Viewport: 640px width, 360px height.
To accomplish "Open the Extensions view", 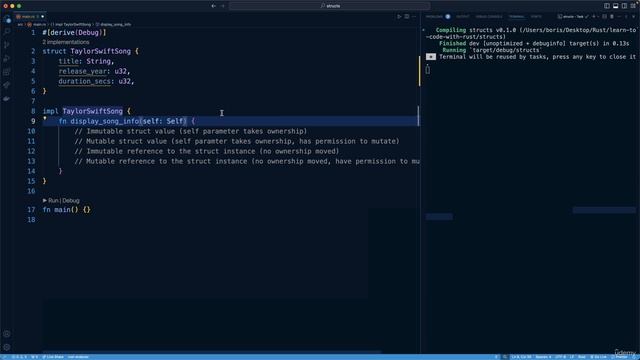I will (x=7, y=72).
